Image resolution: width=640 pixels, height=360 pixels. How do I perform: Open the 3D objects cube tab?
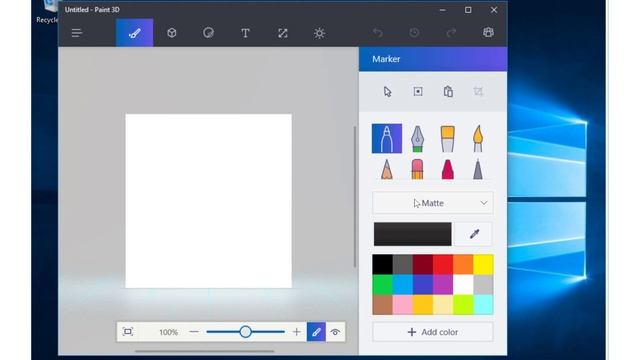(172, 33)
